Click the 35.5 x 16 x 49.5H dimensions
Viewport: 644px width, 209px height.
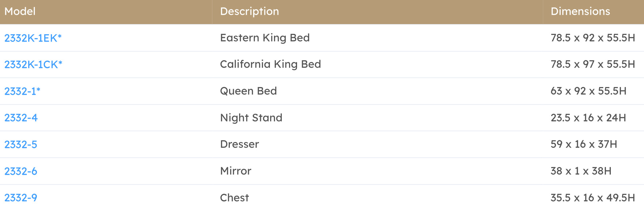pos(592,198)
